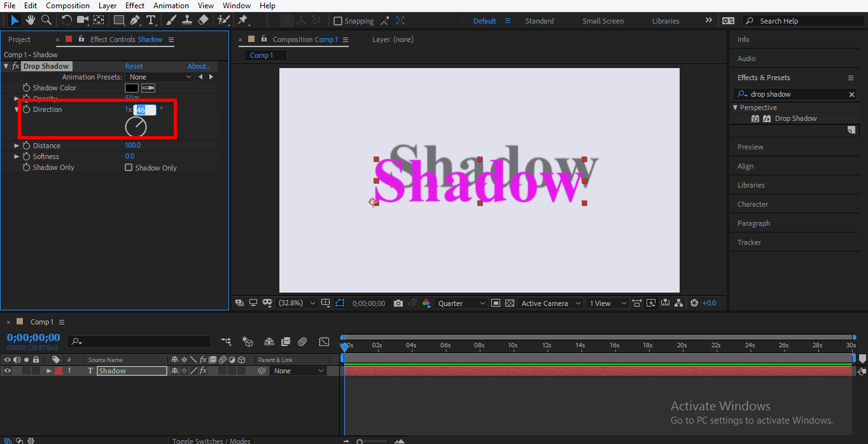Expand the Distance property
This screenshot has width=868, height=444.
[x=17, y=146]
